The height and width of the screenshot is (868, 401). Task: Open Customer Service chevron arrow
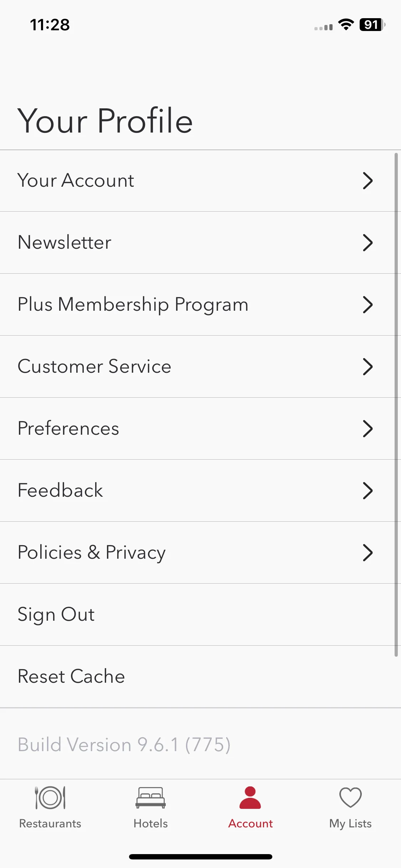(367, 367)
